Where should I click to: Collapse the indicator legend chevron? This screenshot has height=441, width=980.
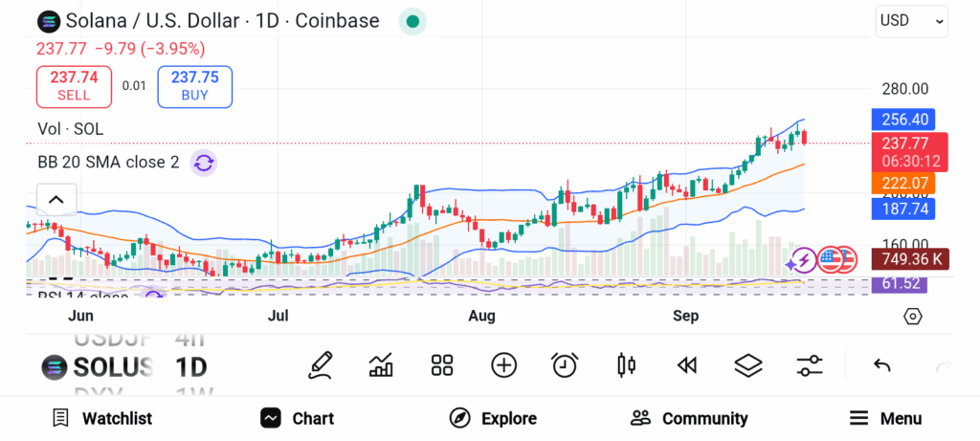[x=56, y=200]
